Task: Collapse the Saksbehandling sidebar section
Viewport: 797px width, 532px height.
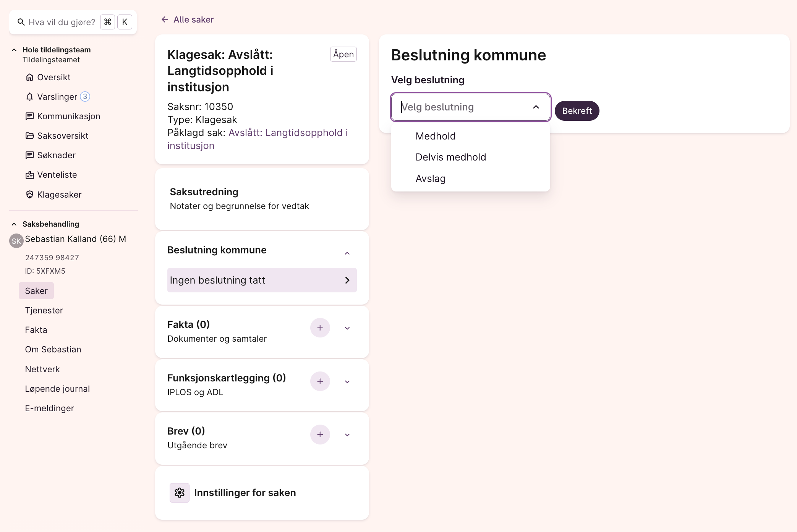Action: (14, 224)
